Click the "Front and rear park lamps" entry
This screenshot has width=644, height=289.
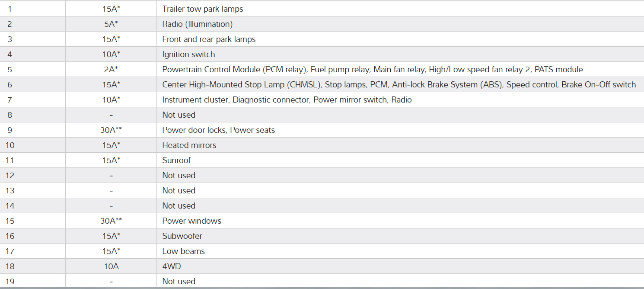[x=209, y=39]
